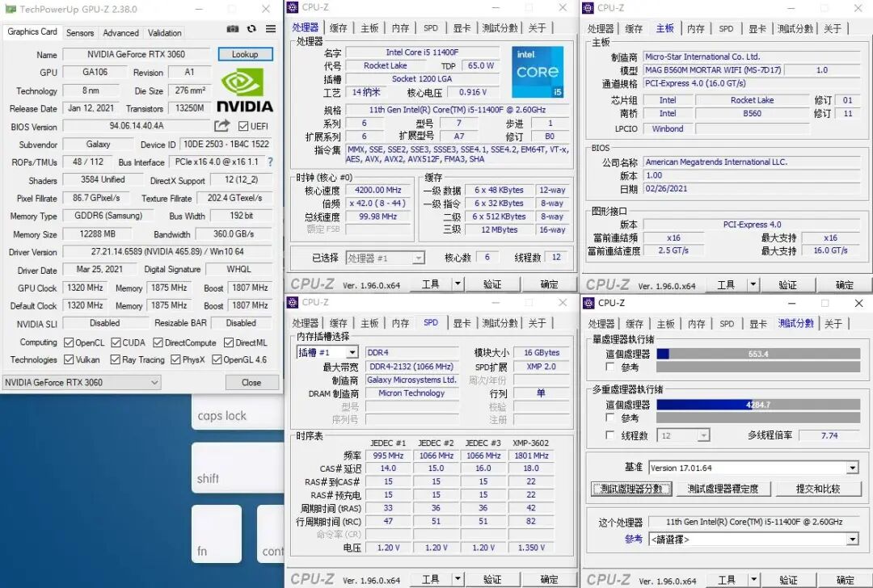The height and width of the screenshot is (588, 873).
Task: Click the Close button in GPU-Z
Action: (x=251, y=382)
